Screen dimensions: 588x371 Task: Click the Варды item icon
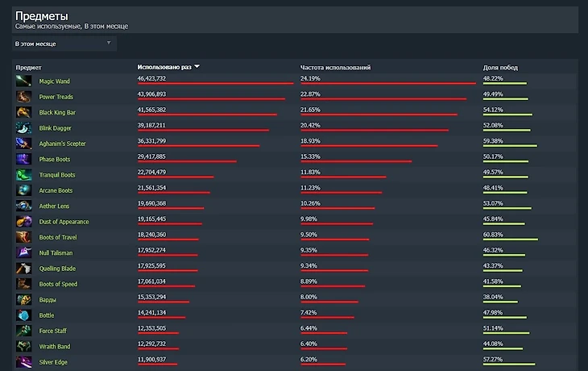pos(23,299)
